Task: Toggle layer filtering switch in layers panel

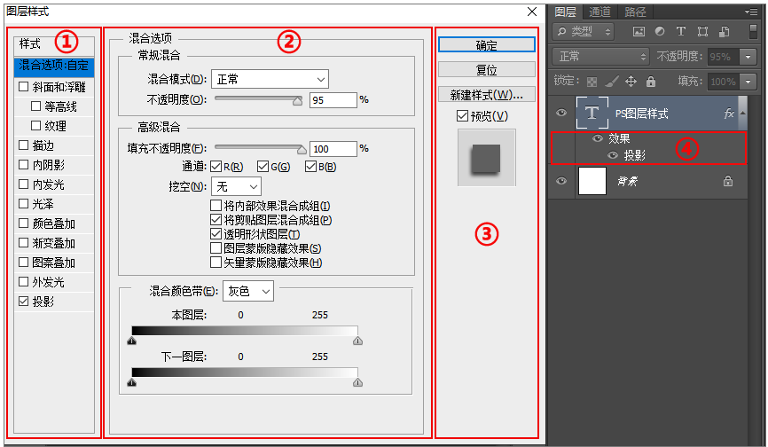Action: coord(753,32)
